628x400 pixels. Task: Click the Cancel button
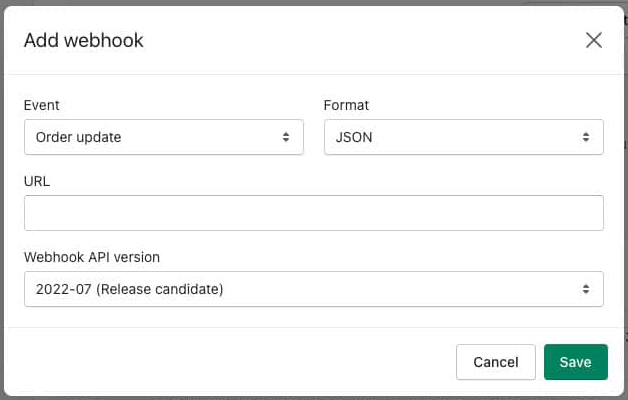point(496,362)
